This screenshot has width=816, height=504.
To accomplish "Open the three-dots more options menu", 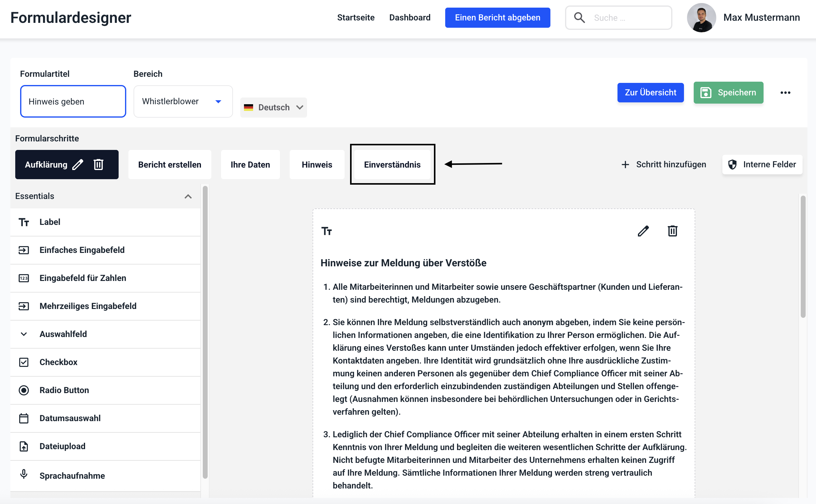I will [x=785, y=93].
